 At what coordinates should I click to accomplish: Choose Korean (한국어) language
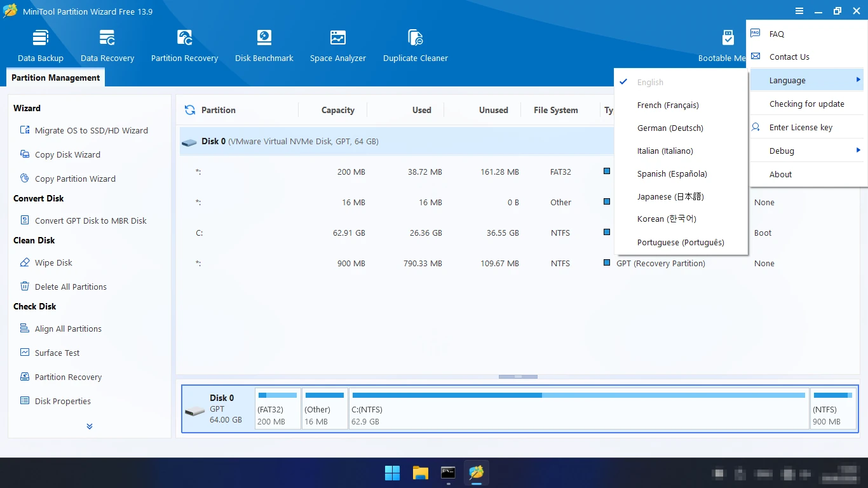[681, 219]
